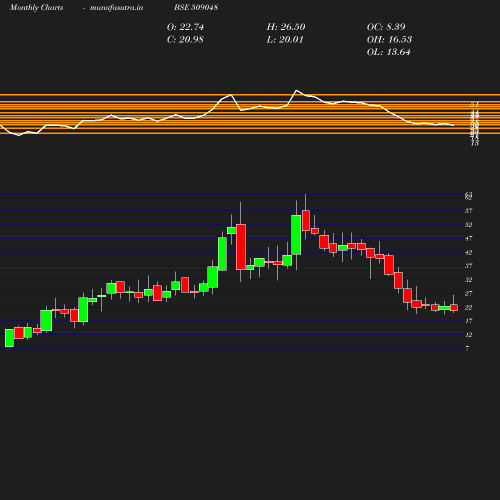Click the 47 price axis label
The width and height of the screenshot is (500, 500).
(469, 238)
